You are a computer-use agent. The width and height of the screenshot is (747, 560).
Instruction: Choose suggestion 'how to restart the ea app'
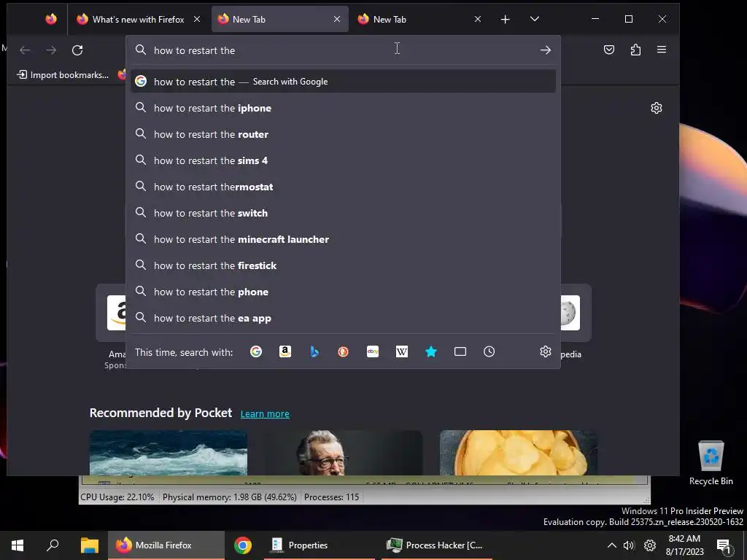(x=343, y=318)
